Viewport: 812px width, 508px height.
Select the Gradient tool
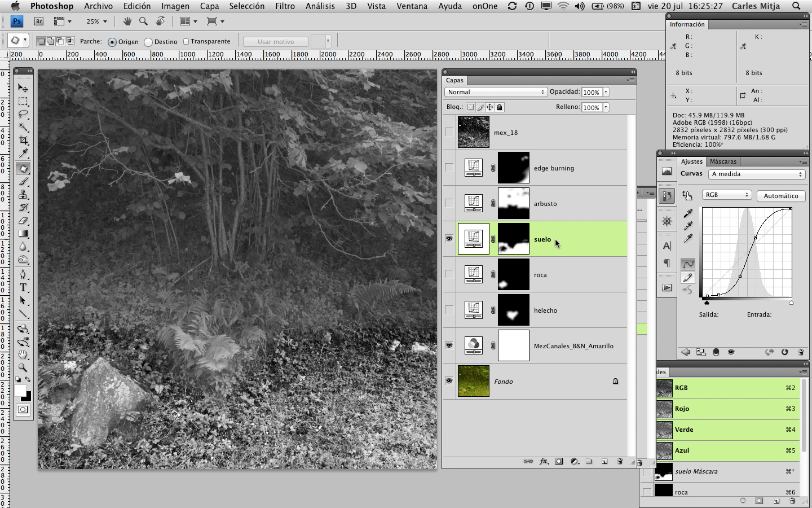coord(23,234)
